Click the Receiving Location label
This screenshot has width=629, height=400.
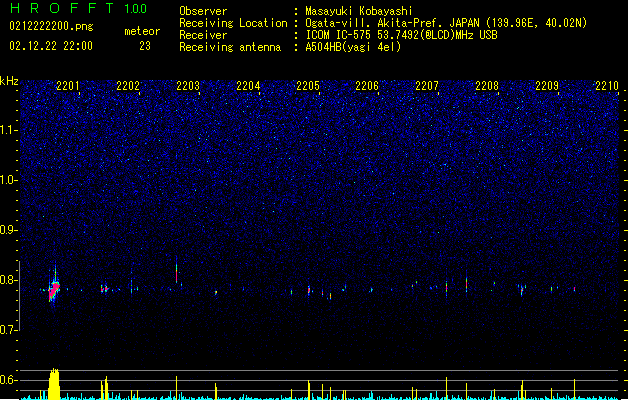233,23
